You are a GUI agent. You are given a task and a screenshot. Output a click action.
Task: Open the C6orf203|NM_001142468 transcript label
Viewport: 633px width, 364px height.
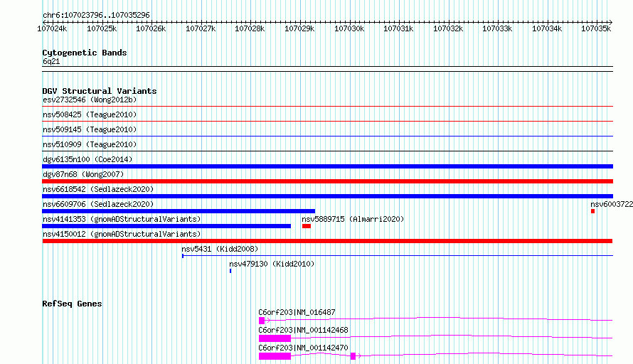pos(303,330)
